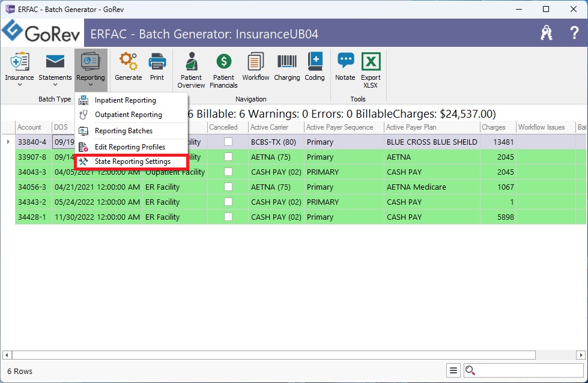Open Patient Financials
Screen dimensions: 588x383
(x=223, y=70)
